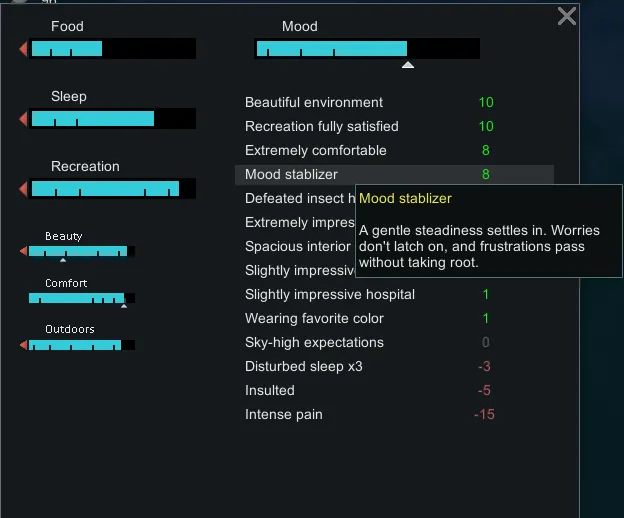Select the Sleep need bar

112,119
